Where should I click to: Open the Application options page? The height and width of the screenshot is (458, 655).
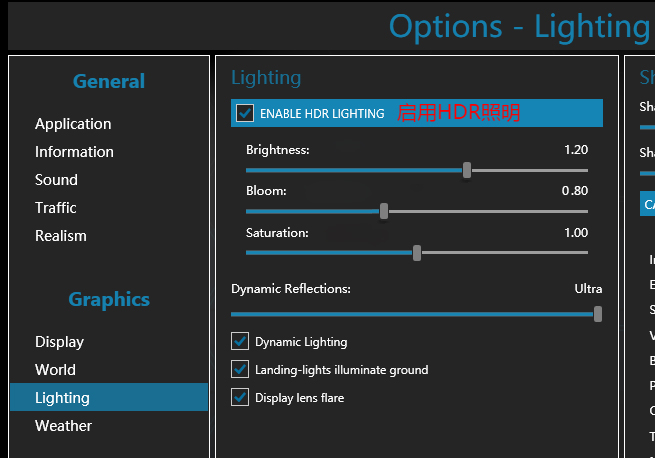(x=73, y=124)
